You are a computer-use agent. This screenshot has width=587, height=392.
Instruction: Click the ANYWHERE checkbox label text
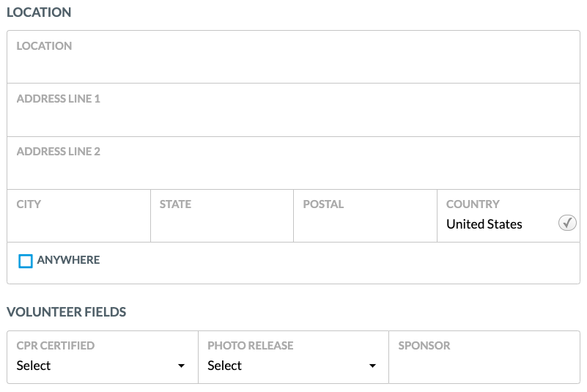click(x=68, y=260)
